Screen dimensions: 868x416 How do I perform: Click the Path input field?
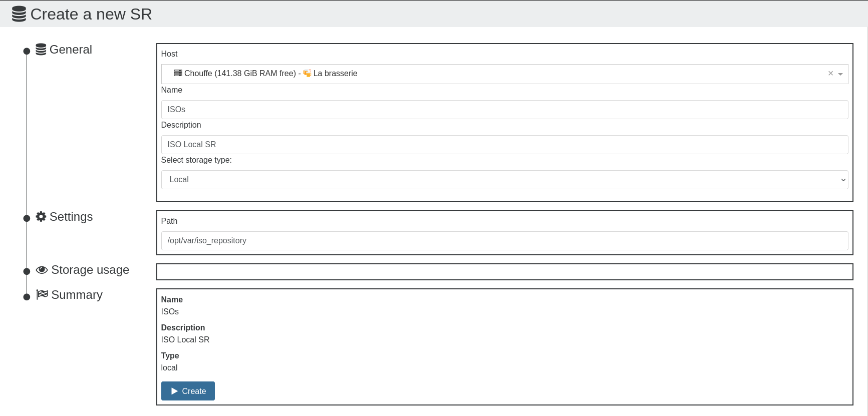click(504, 241)
